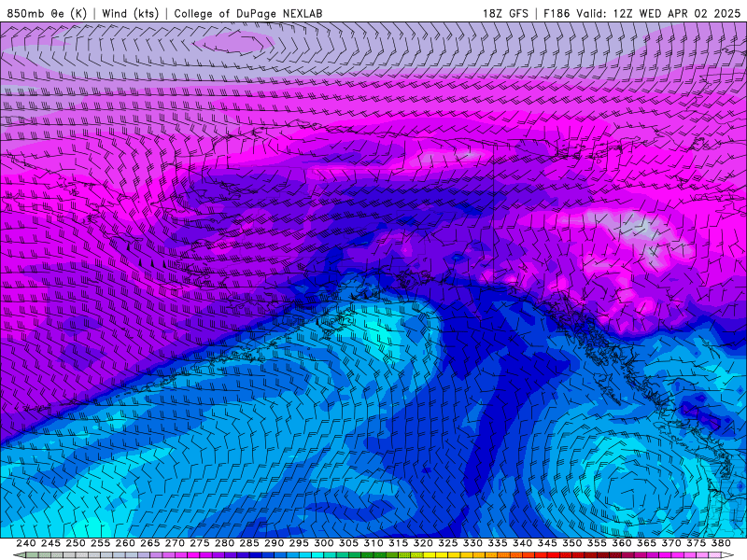Click the 260 color scale number
747x560 pixels.
click(125, 543)
